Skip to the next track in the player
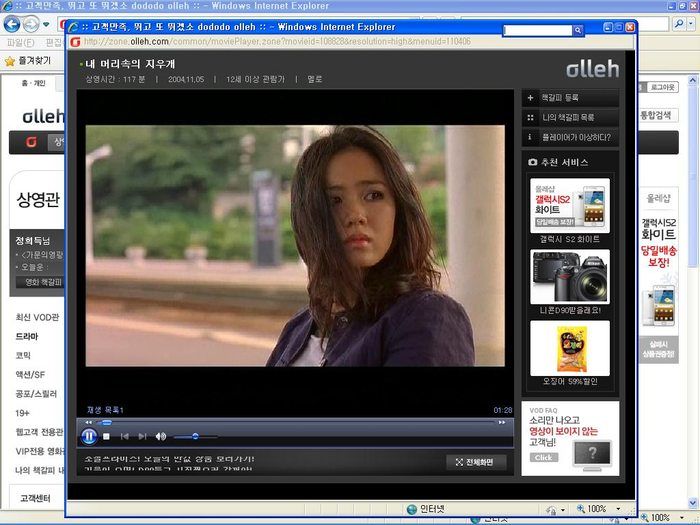 [x=142, y=436]
